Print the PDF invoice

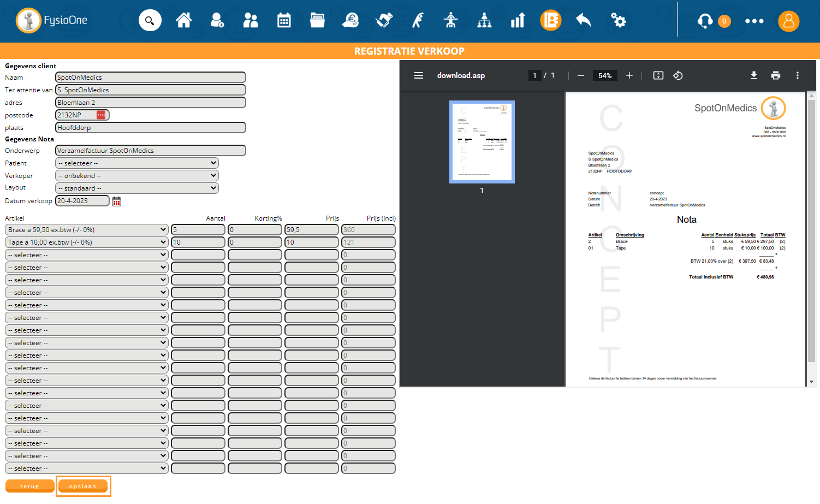click(x=775, y=75)
